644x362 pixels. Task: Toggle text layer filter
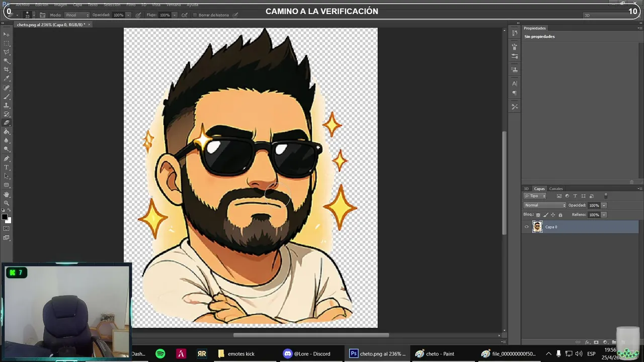(575, 196)
